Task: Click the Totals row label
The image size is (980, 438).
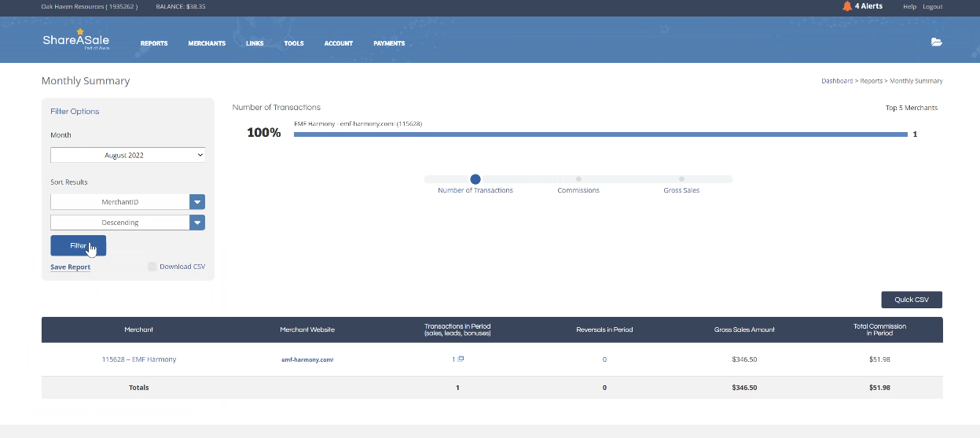Action: (x=138, y=388)
